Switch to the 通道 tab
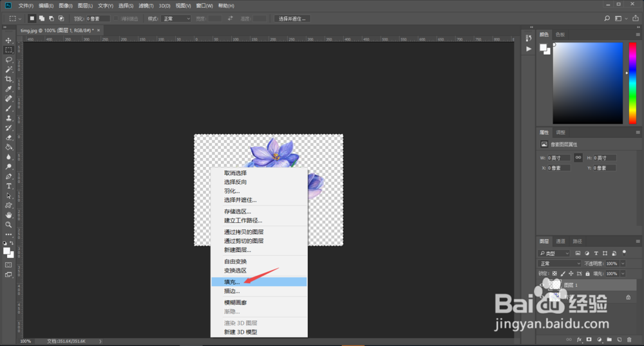This screenshot has width=644, height=346. pyautogui.click(x=561, y=241)
